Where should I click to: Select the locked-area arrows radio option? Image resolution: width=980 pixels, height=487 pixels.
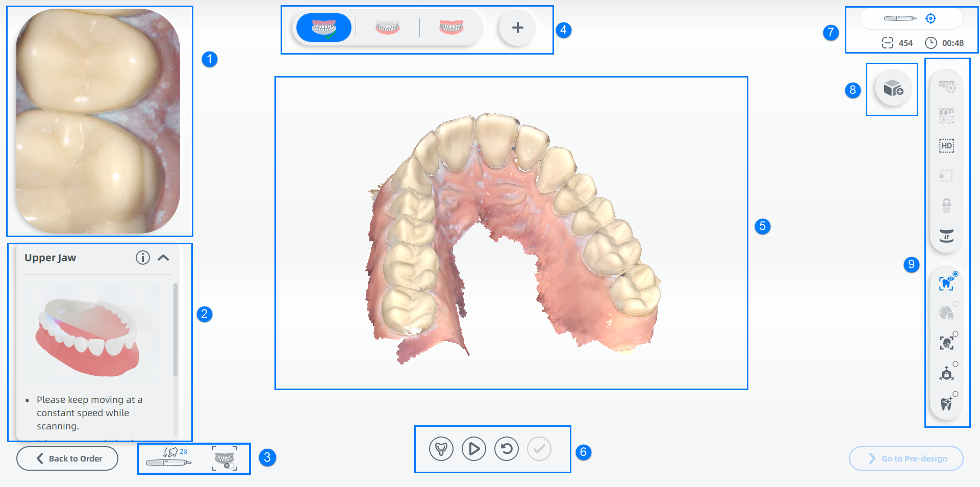point(946,373)
